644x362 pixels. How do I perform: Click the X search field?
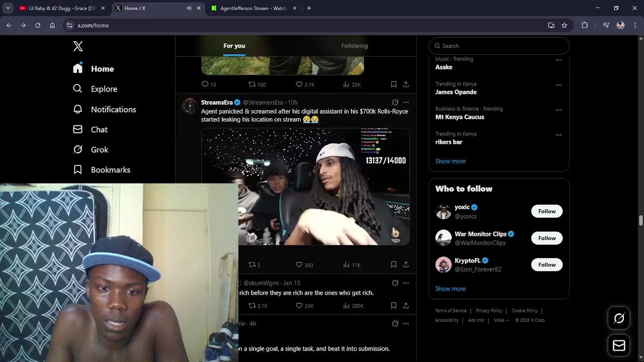pos(499,46)
